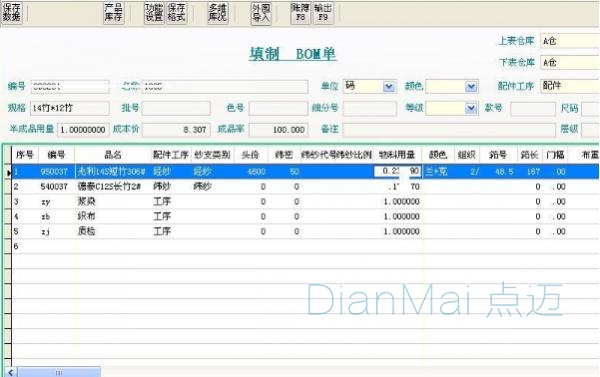Image resolution: width=600 pixels, height=377 pixels.
Task: Click the 半成品用量 field
Action: pyautogui.click(x=83, y=130)
